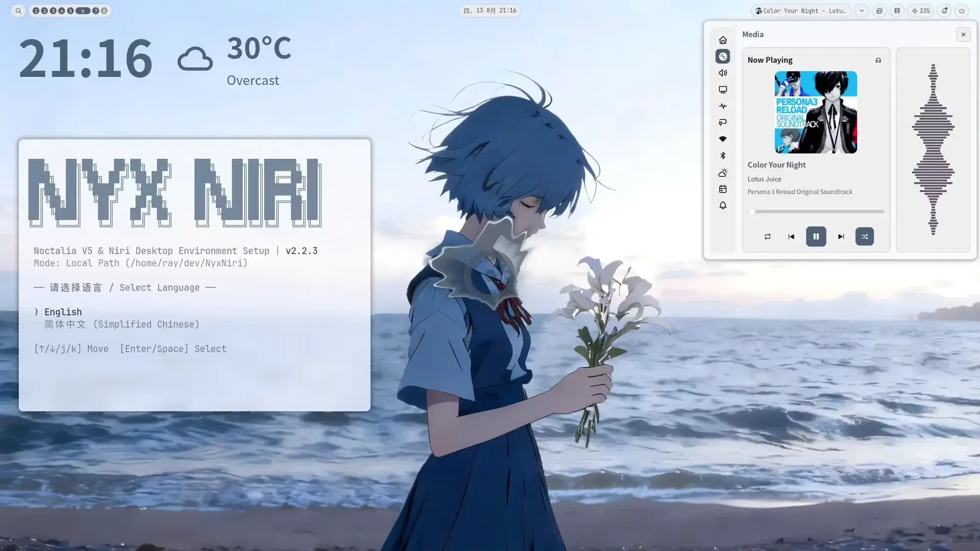Click the "Now Playing" heading
This screenshot has width=980, height=551.
pos(770,60)
